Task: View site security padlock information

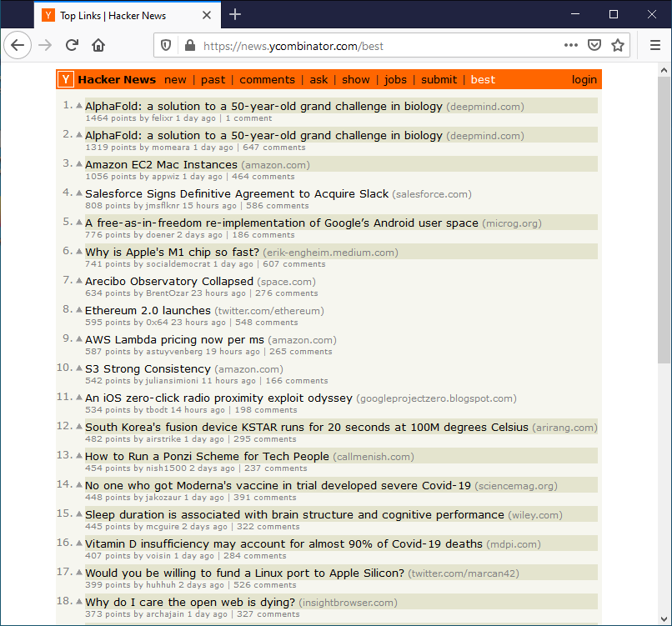Action: coord(190,45)
